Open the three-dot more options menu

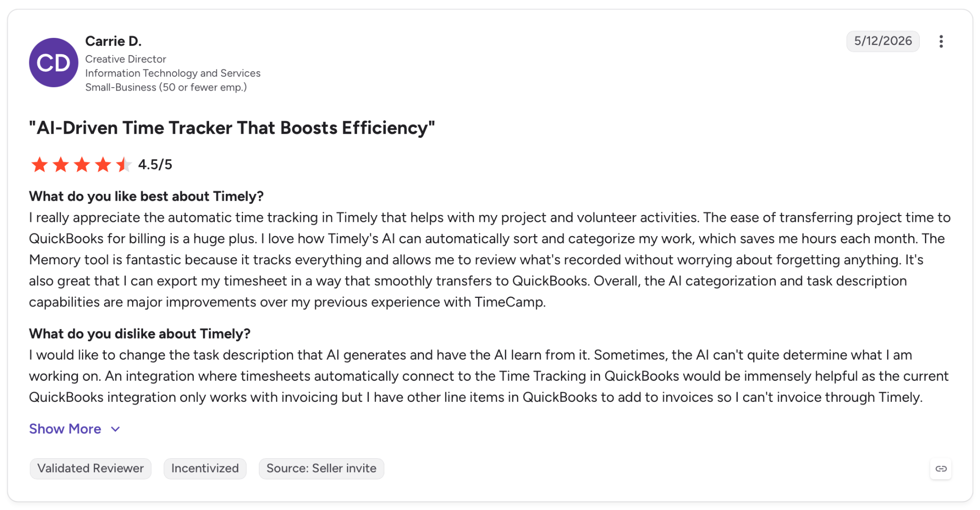(x=941, y=42)
